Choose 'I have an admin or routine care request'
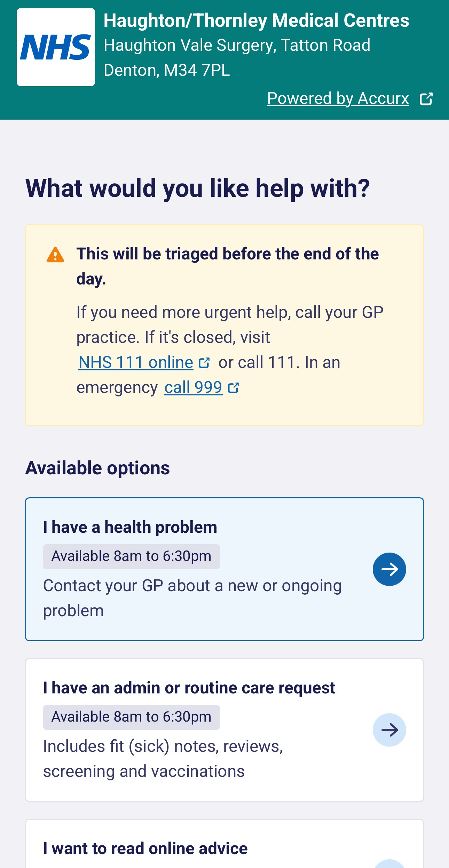 tap(224, 730)
